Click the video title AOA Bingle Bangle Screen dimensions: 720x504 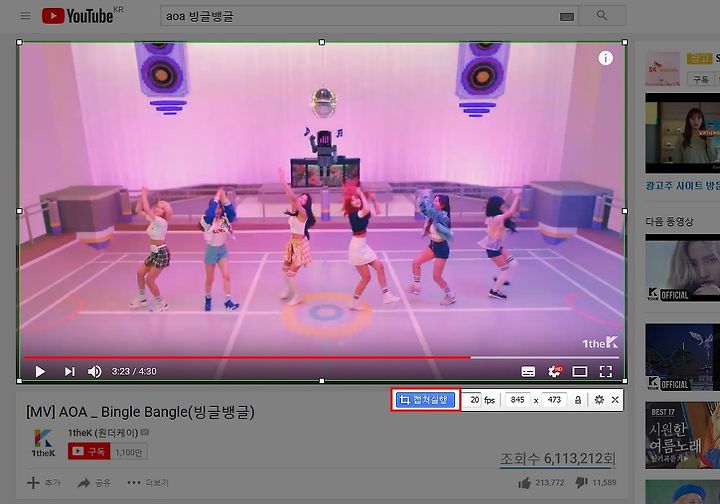tap(140, 412)
